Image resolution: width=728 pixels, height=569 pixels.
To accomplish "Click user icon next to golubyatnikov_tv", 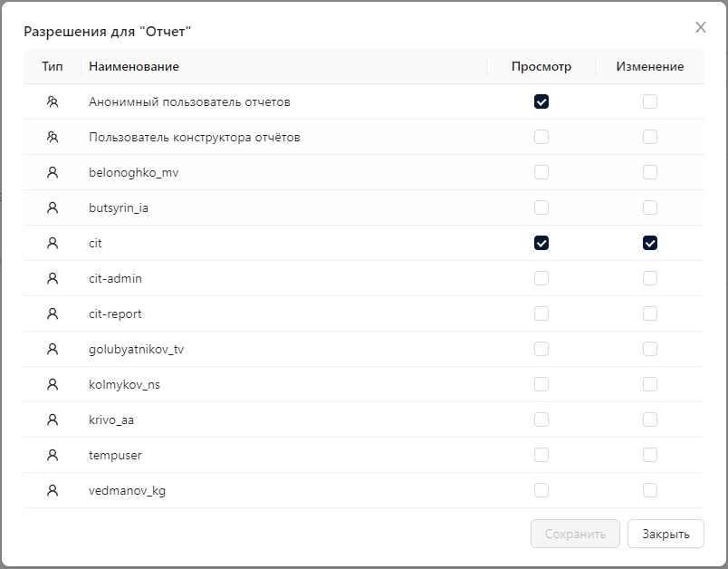I will point(53,349).
